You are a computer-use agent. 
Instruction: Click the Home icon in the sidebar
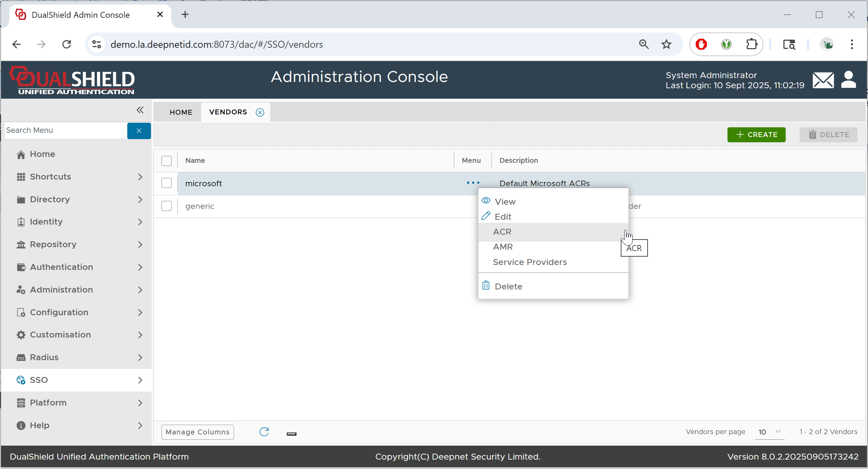[x=21, y=154]
